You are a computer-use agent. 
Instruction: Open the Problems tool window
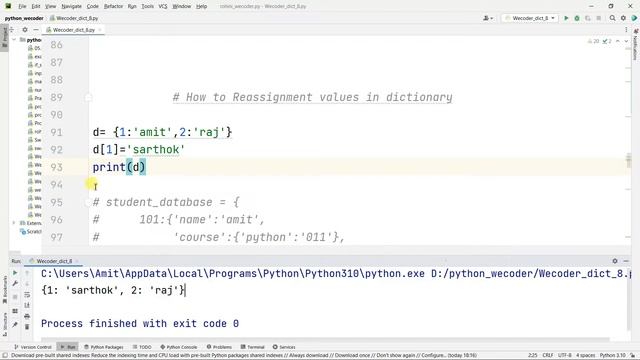(x=219, y=347)
